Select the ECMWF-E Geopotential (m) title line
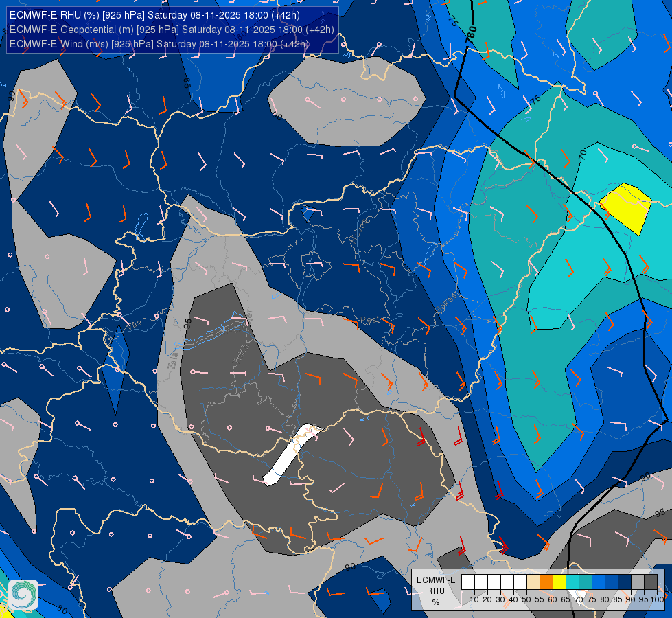Image resolution: width=672 pixels, height=618 pixels. coord(172,30)
